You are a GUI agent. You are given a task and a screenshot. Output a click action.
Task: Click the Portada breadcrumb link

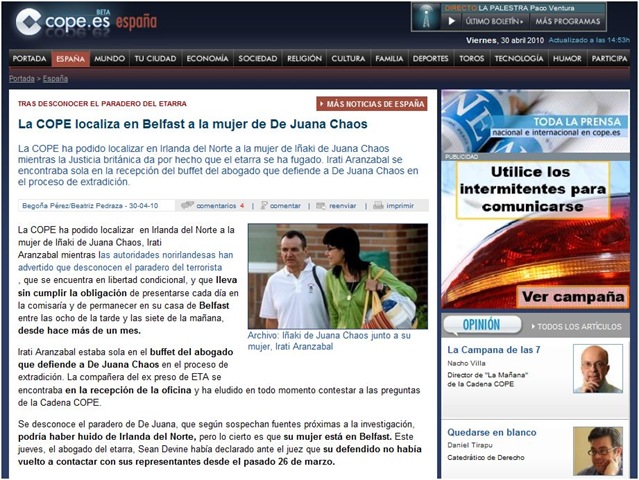coord(22,79)
